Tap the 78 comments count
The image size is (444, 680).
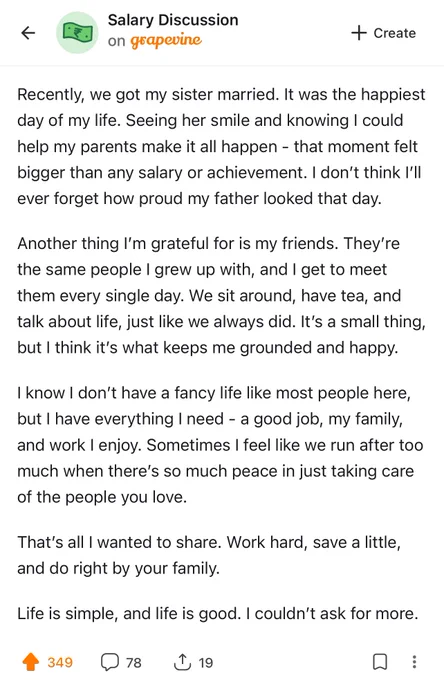134,663
